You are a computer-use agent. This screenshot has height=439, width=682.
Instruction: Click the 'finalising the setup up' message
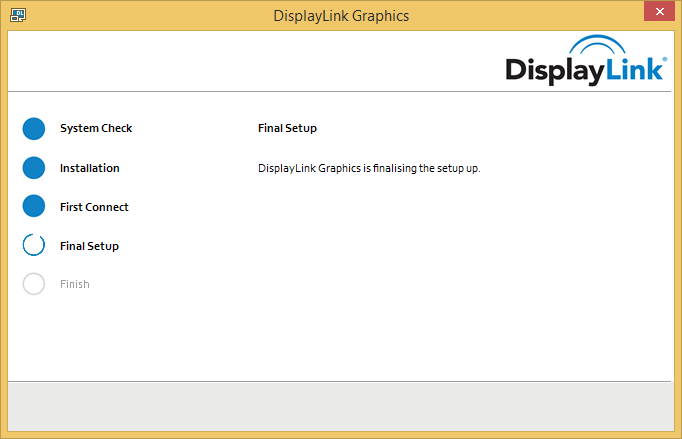point(369,168)
